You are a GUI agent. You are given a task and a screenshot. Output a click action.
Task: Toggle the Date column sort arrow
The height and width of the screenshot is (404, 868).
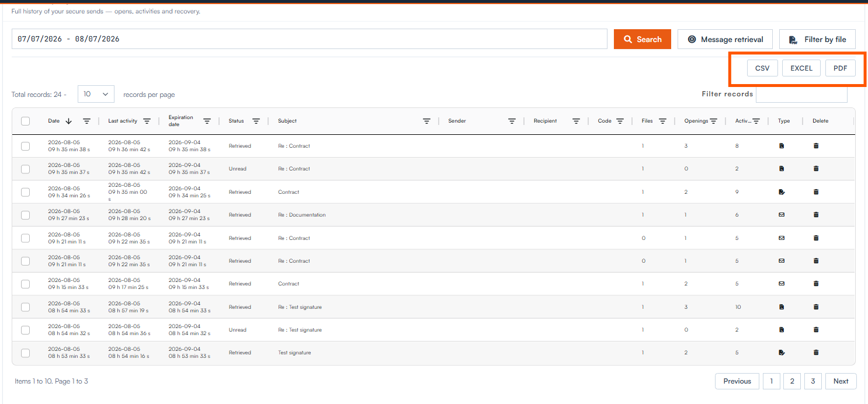click(68, 121)
